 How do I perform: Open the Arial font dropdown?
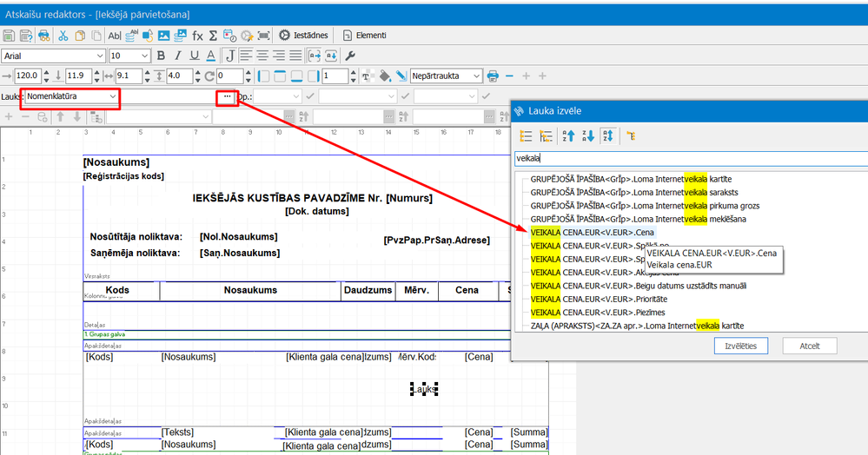(x=100, y=56)
